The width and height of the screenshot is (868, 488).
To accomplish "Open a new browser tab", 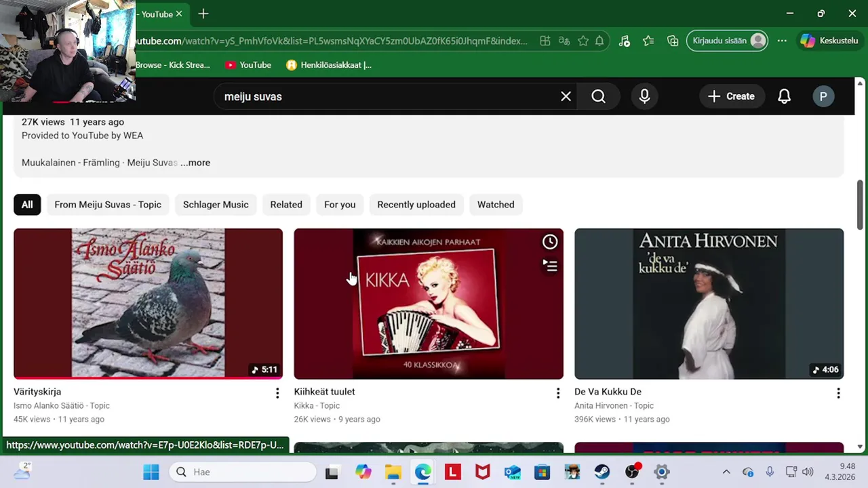I will pos(203,14).
